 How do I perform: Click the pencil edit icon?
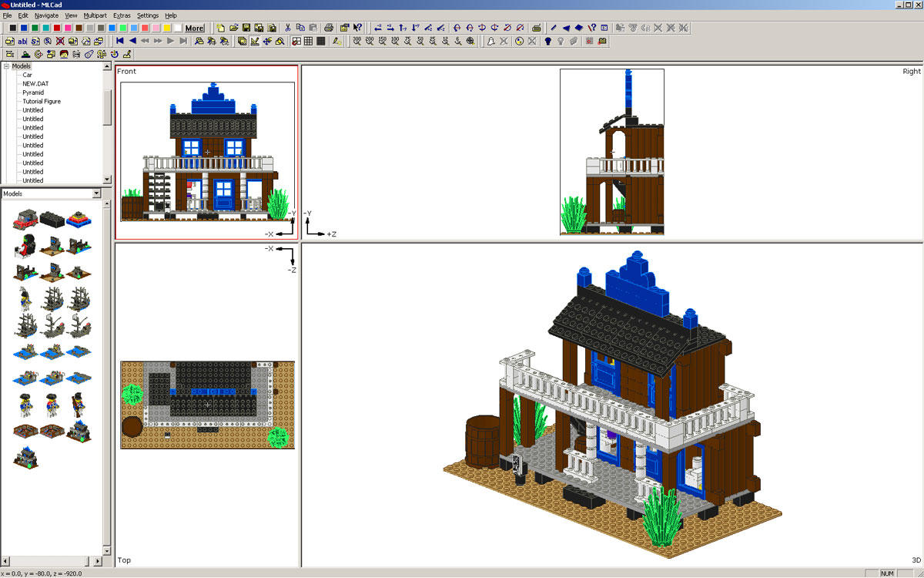337,40
